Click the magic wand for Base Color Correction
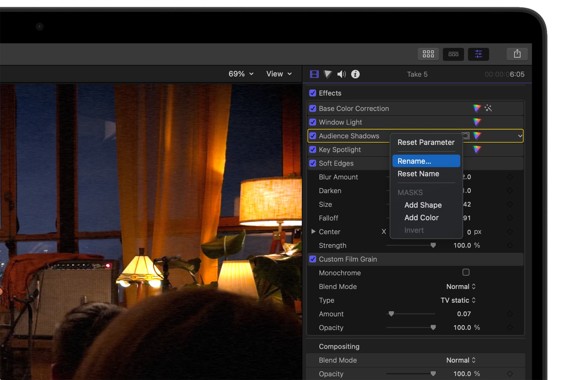This screenshot has width=588, height=380. point(488,108)
